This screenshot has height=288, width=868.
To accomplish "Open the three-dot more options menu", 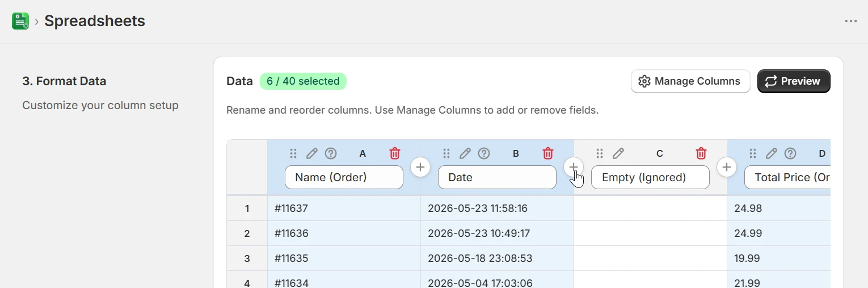I will click(x=850, y=21).
